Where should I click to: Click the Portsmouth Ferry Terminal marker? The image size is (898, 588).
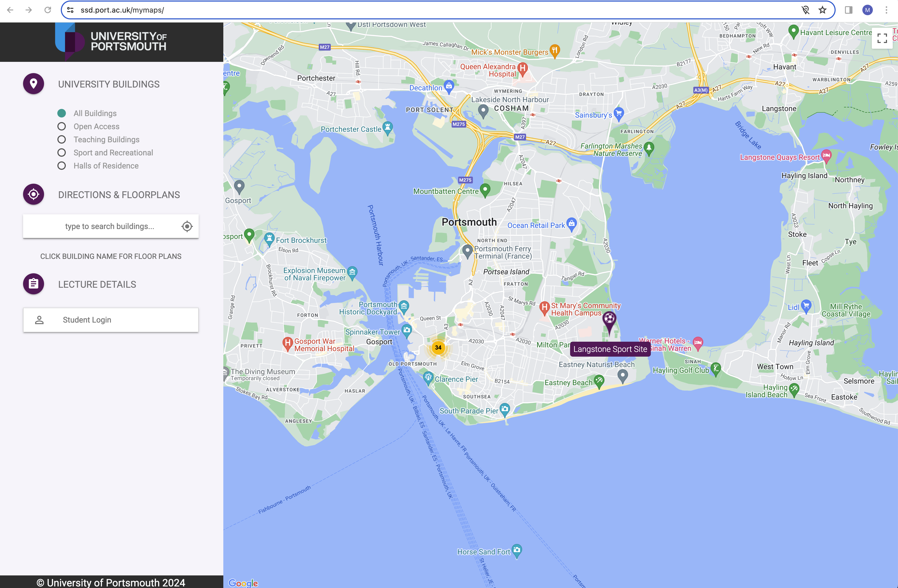(467, 251)
